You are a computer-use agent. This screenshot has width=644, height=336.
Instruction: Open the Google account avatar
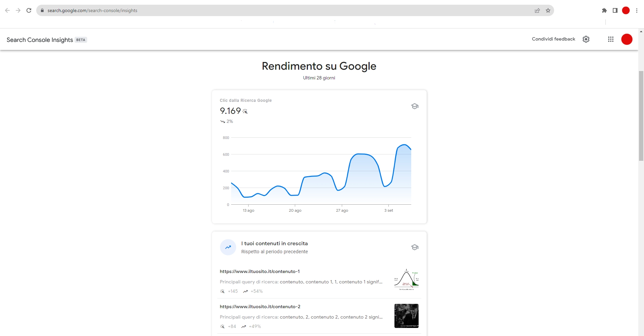point(627,39)
